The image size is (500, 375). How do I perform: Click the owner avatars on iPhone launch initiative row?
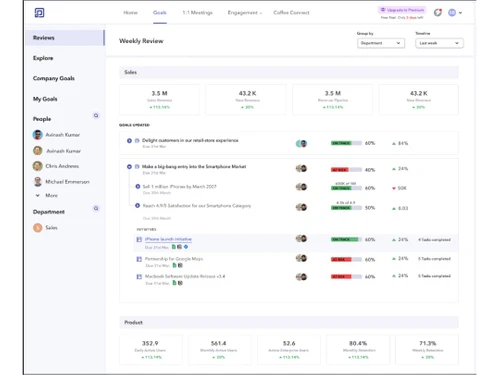pos(301,239)
